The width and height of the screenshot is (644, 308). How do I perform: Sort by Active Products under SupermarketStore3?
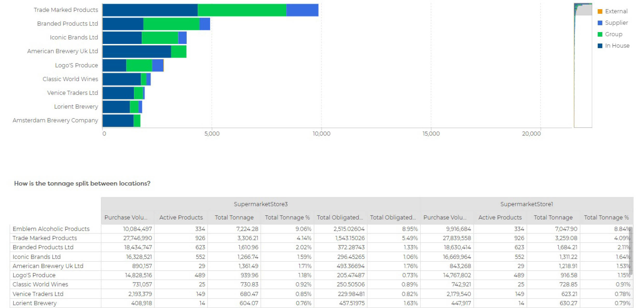point(181,217)
